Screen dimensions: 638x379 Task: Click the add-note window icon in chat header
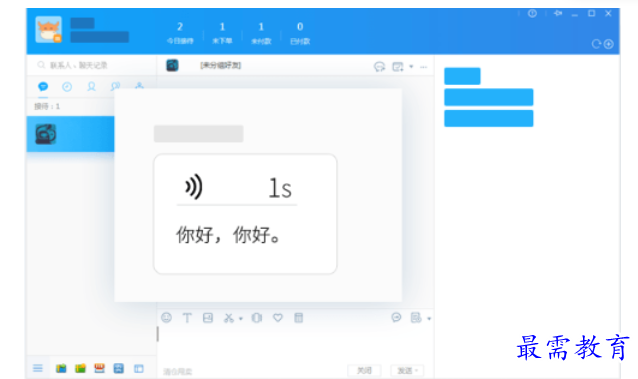398,66
